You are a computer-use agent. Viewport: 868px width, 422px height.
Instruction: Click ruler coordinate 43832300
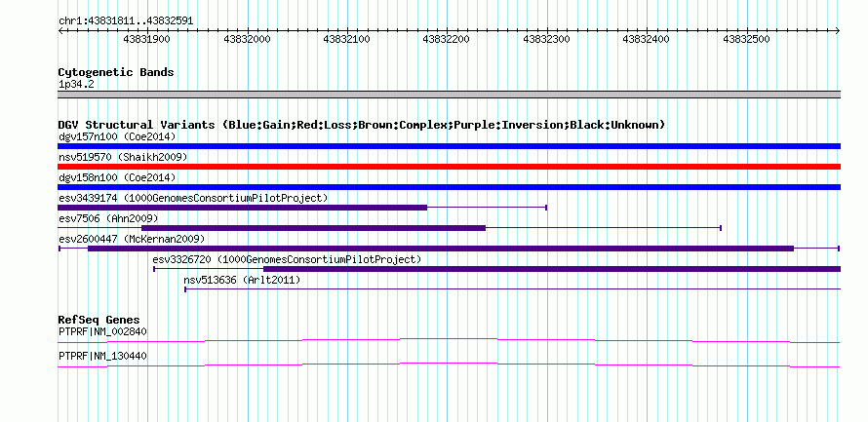[x=547, y=39]
